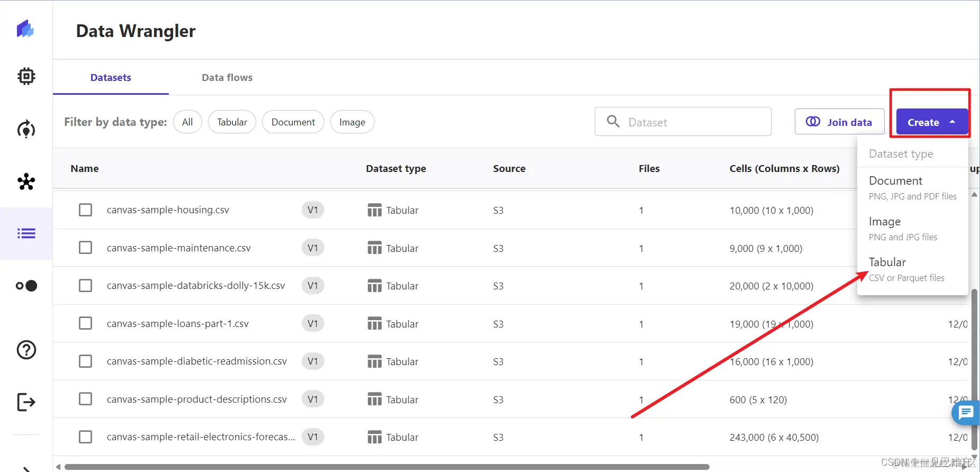980x472 pixels.
Task: Click V1 badge of canvas-sample-maintenance.csv
Action: [313, 248]
